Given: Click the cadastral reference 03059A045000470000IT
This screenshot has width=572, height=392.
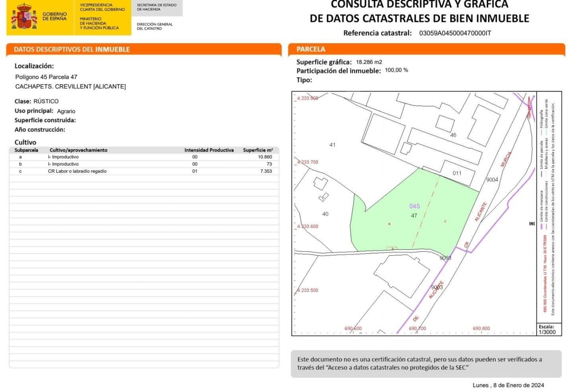Looking at the screenshot, I should 455,33.
